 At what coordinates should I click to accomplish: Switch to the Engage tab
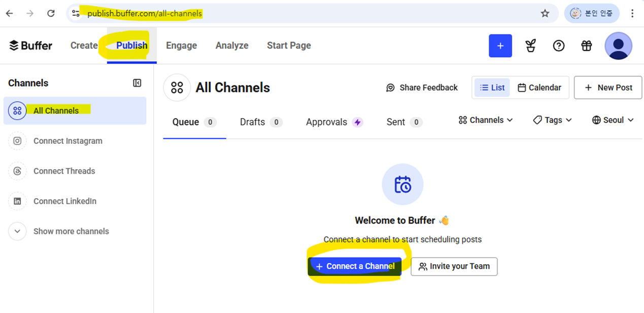point(182,45)
